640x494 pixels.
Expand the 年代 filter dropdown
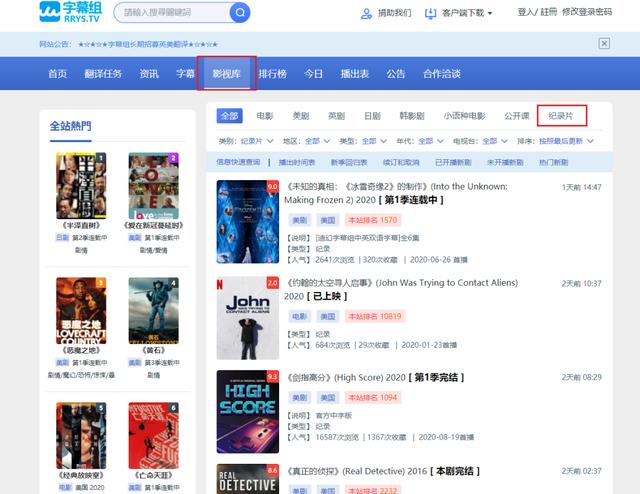pos(431,141)
